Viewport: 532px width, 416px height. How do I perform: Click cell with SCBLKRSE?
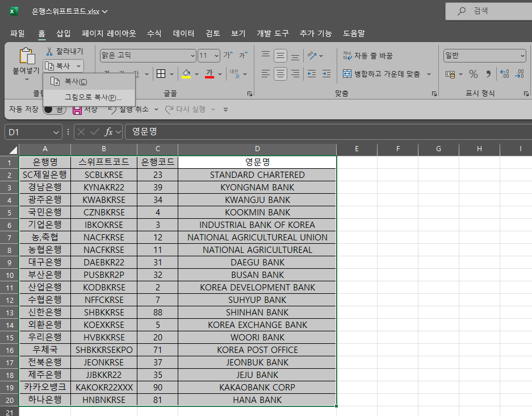tap(104, 175)
